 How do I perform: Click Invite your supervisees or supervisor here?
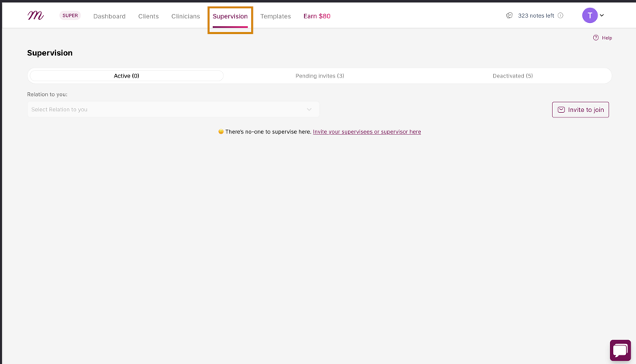366,132
